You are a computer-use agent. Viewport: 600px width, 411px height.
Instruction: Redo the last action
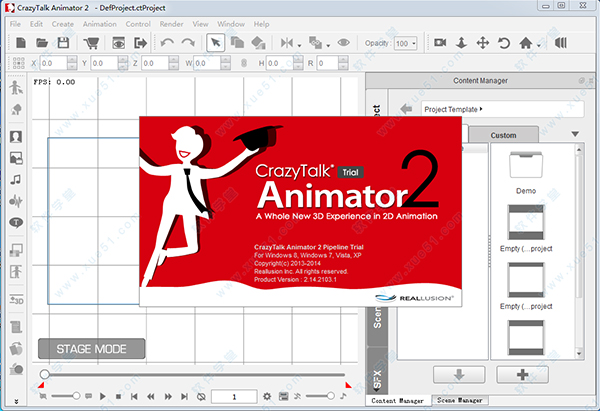coord(188,43)
